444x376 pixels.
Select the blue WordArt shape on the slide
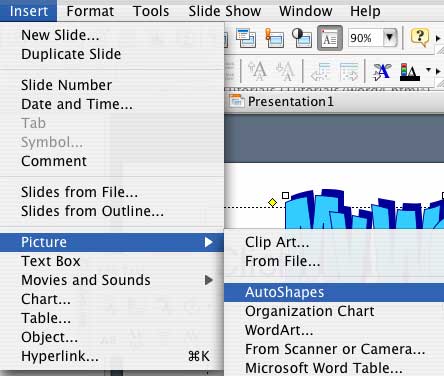coord(364,209)
